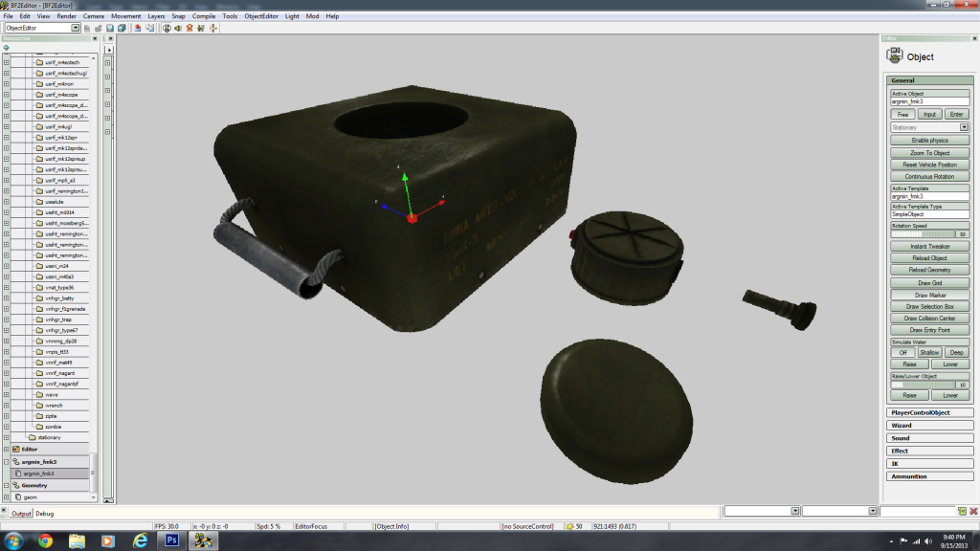Set Simulate Water to Shallow

(x=929, y=352)
